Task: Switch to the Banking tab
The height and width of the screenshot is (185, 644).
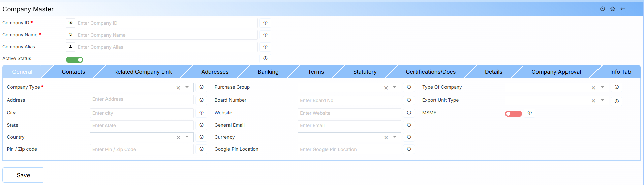Action: [x=268, y=72]
